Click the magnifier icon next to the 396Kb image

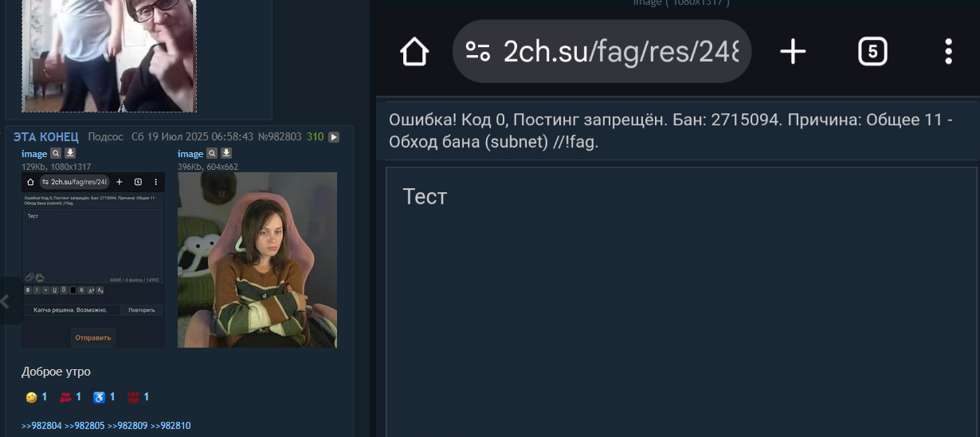(x=212, y=153)
